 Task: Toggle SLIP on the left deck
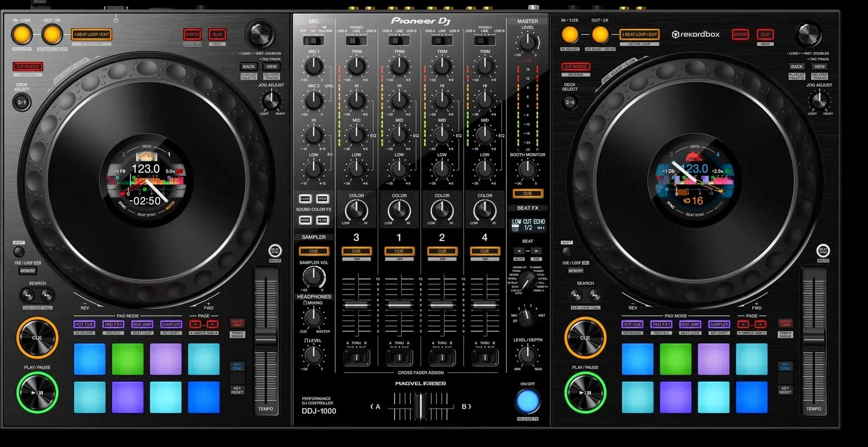[217, 35]
